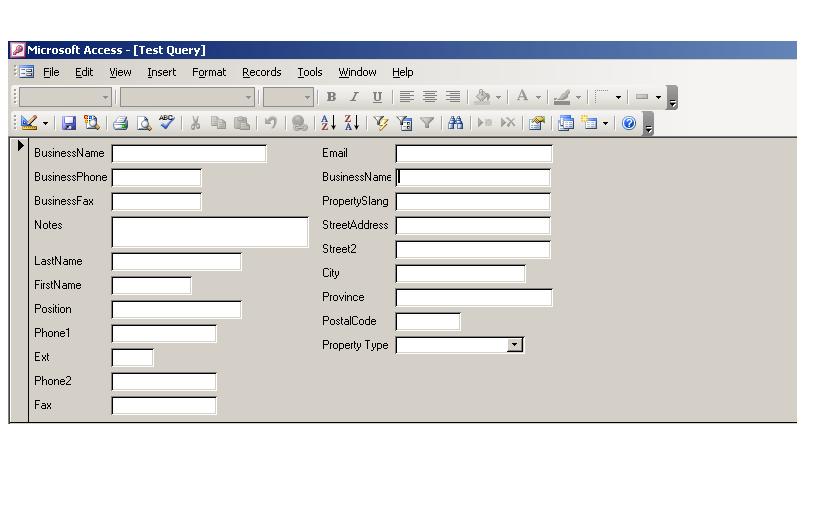Click the Line/Border Color pen

click(x=562, y=97)
